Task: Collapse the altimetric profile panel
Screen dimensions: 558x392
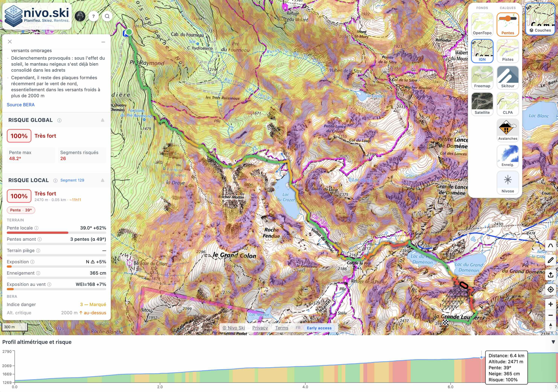Action: click(553, 342)
